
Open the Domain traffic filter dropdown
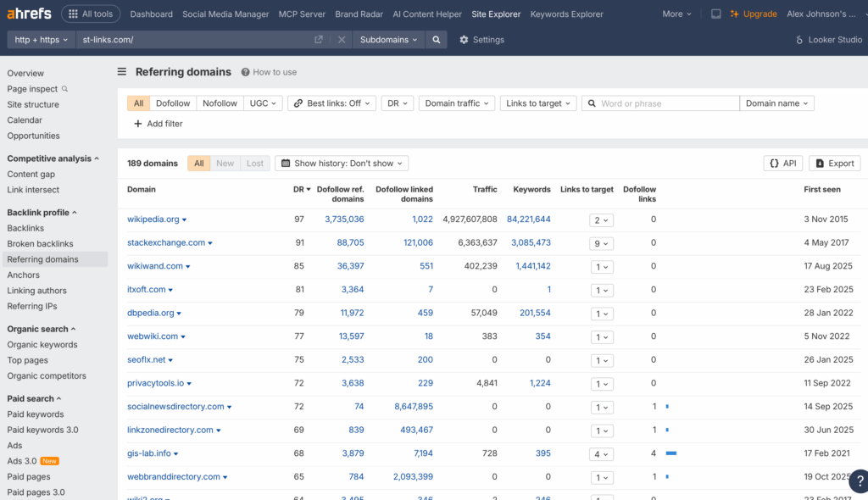(458, 103)
